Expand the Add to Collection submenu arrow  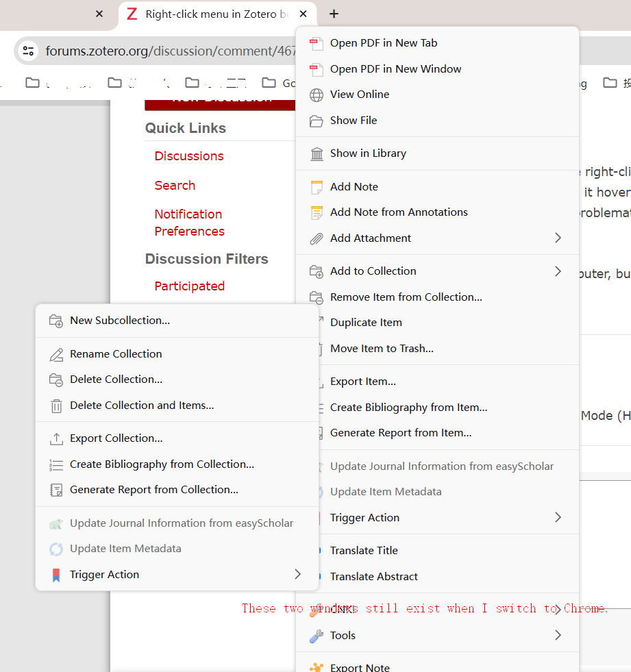[x=558, y=271]
